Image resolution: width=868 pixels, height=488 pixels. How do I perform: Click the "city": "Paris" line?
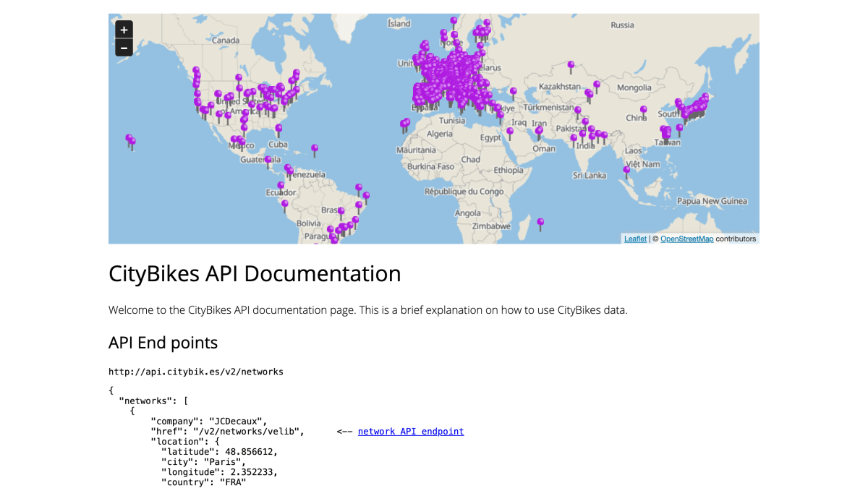203,462
